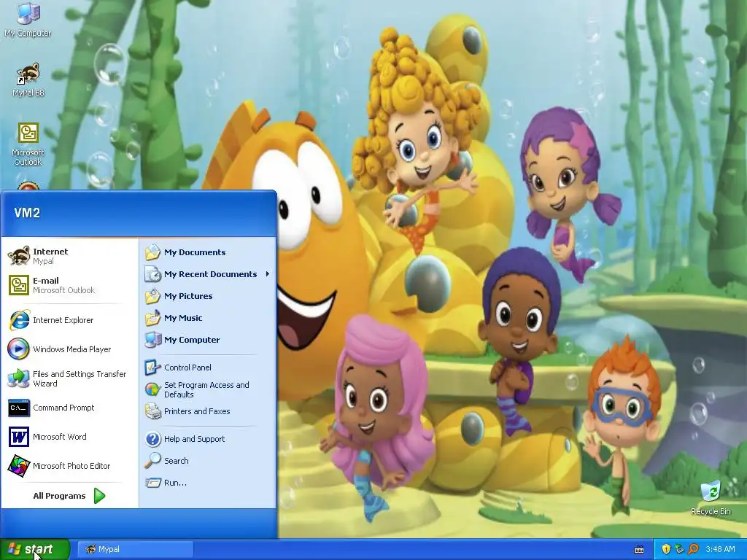Open Command Prompt
Viewport: 747px width, 560px height.
pyautogui.click(x=69, y=408)
